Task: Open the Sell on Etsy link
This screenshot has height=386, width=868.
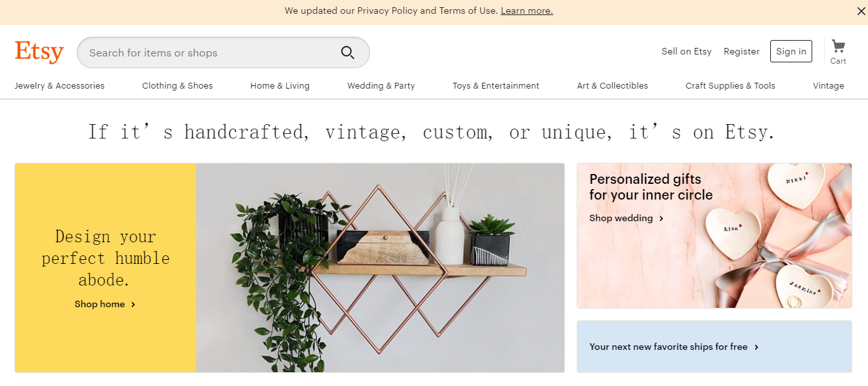Action: pyautogui.click(x=686, y=52)
